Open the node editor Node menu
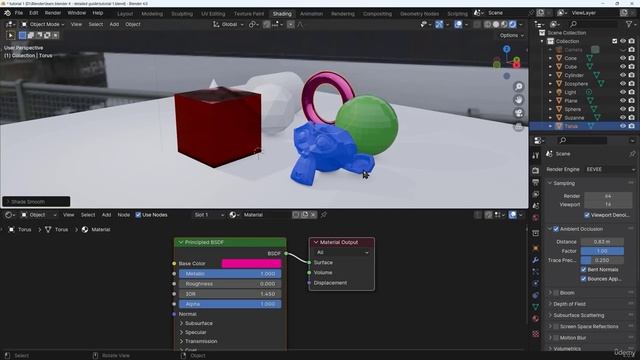 point(124,215)
